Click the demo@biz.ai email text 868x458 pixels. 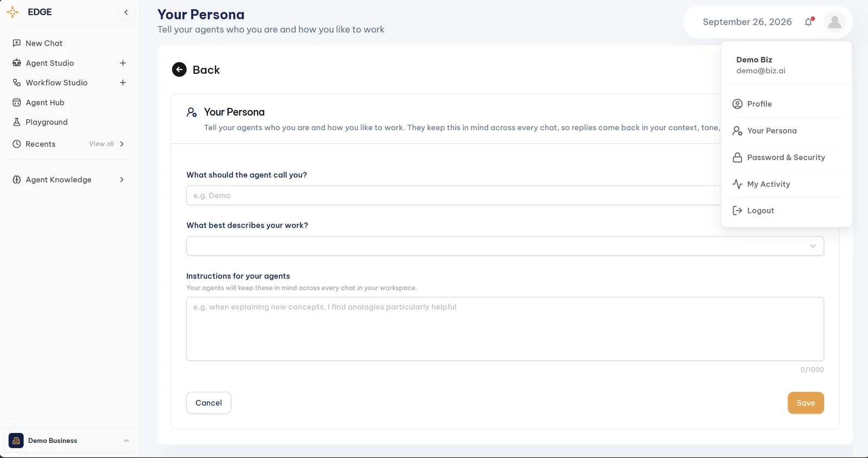(x=761, y=71)
